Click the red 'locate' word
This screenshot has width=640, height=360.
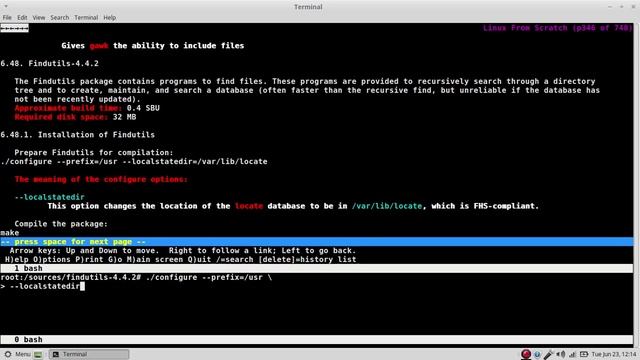(x=249, y=206)
